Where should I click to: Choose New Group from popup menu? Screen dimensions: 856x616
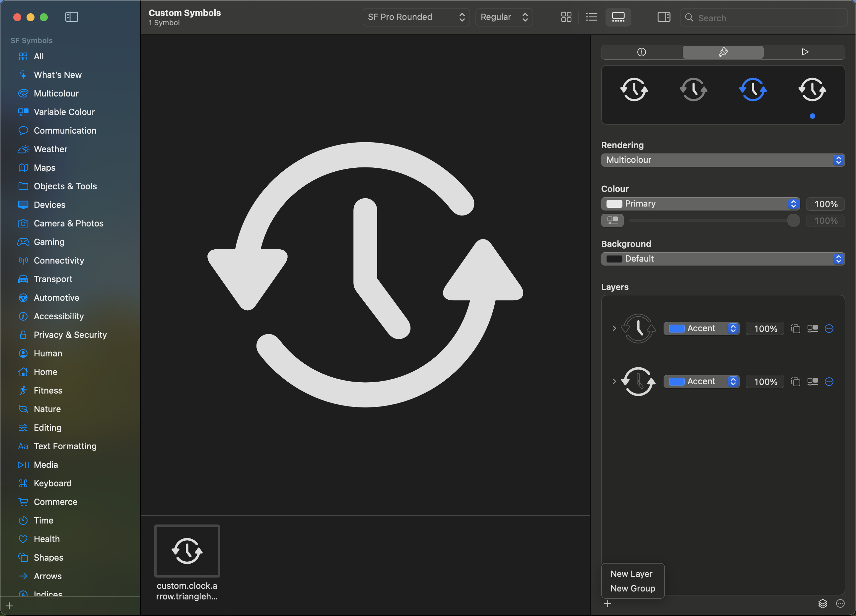click(633, 588)
